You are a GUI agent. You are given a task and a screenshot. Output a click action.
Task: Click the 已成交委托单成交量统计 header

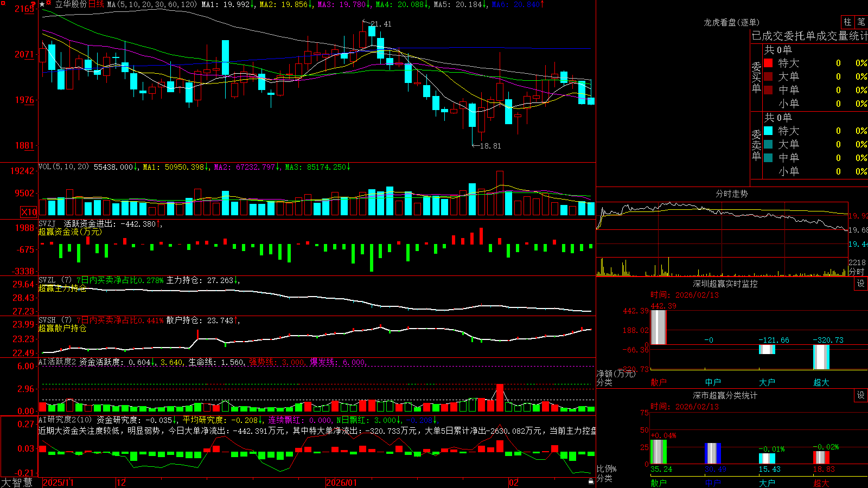click(809, 36)
